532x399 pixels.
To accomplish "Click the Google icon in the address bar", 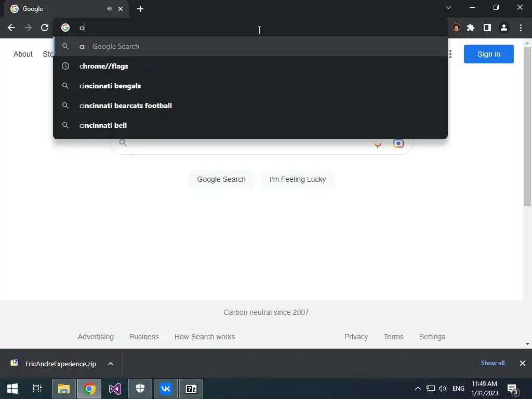I will [65, 28].
